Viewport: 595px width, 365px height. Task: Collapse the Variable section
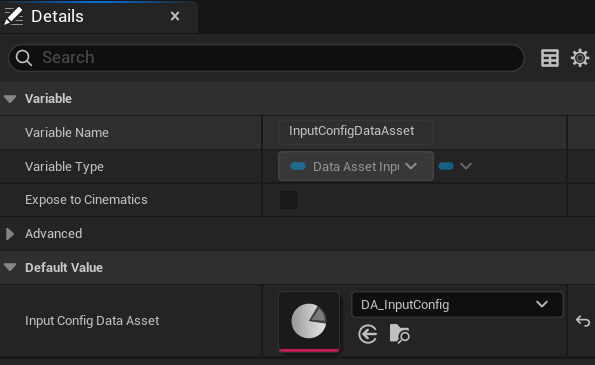coord(10,99)
